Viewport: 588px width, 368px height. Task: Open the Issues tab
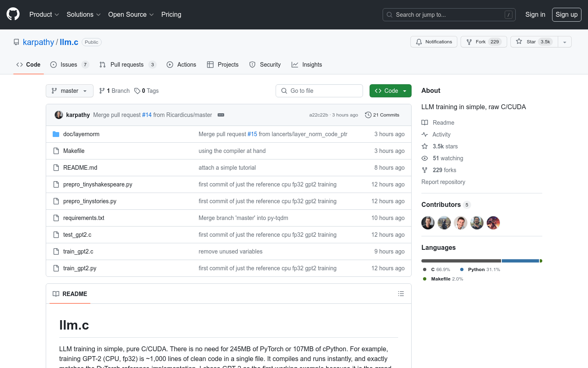point(69,65)
